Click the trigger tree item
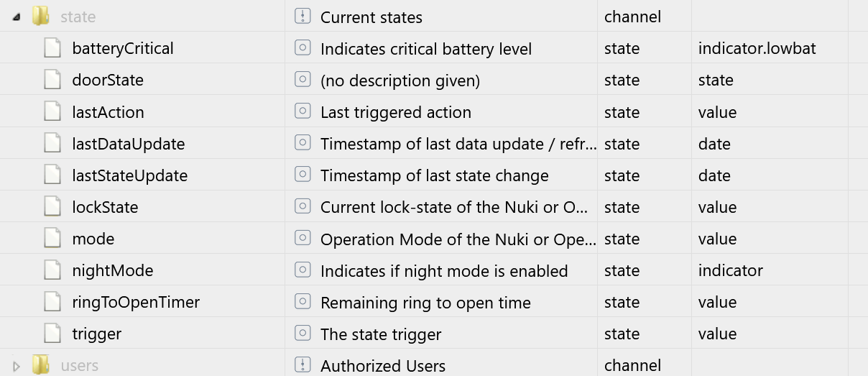This screenshot has width=868, height=376. pos(97,334)
